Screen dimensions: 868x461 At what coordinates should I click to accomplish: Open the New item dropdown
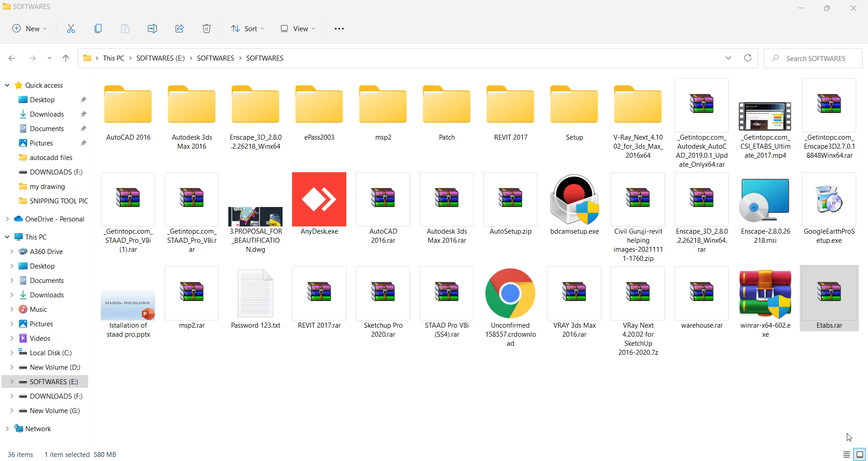click(29, 28)
